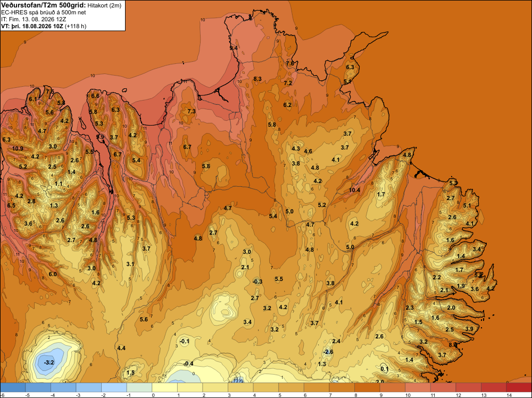The width and height of the screenshot is (532, 398).
Task: Click the temperature value '7.3'
Action: point(192,111)
